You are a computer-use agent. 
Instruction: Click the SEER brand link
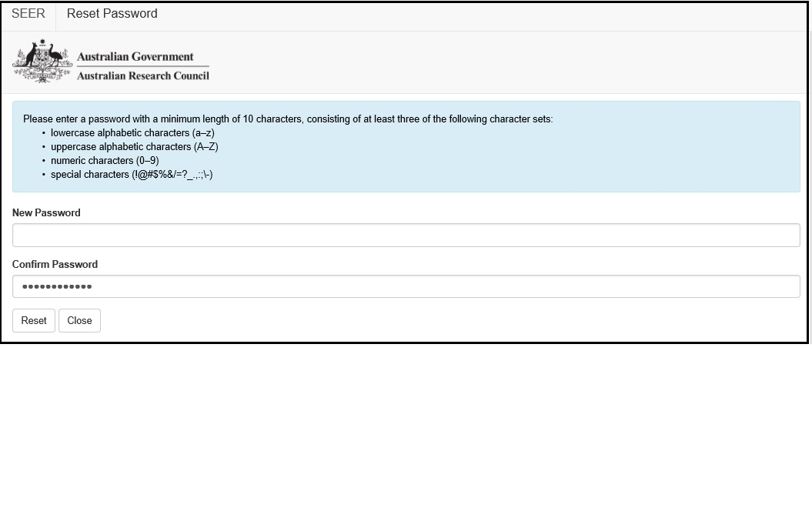click(x=28, y=13)
